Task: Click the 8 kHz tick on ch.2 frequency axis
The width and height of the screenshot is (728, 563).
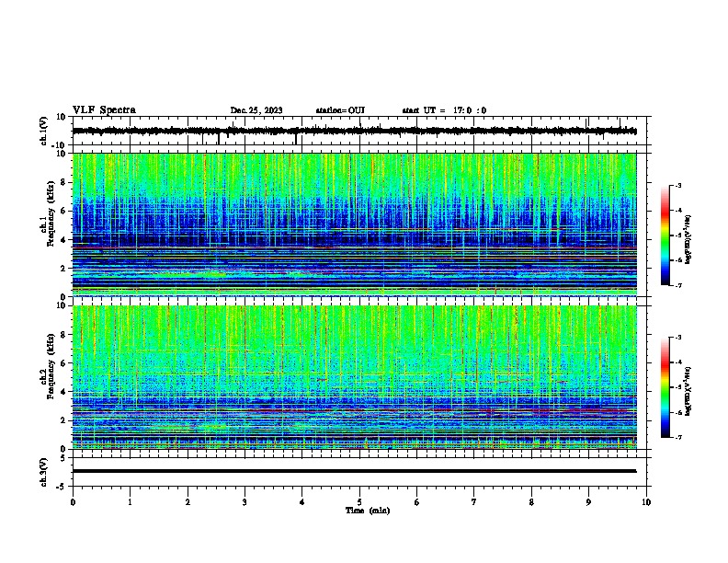Action: coord(64,335)
